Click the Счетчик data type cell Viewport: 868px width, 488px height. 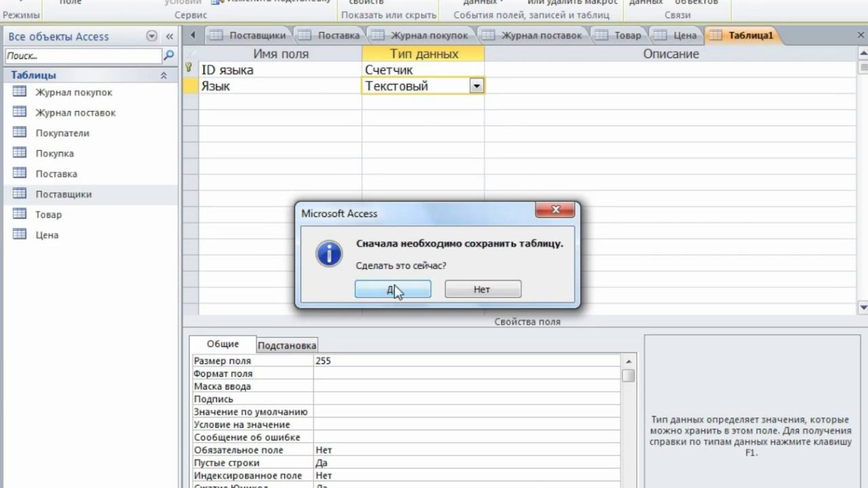click(423, 69)
